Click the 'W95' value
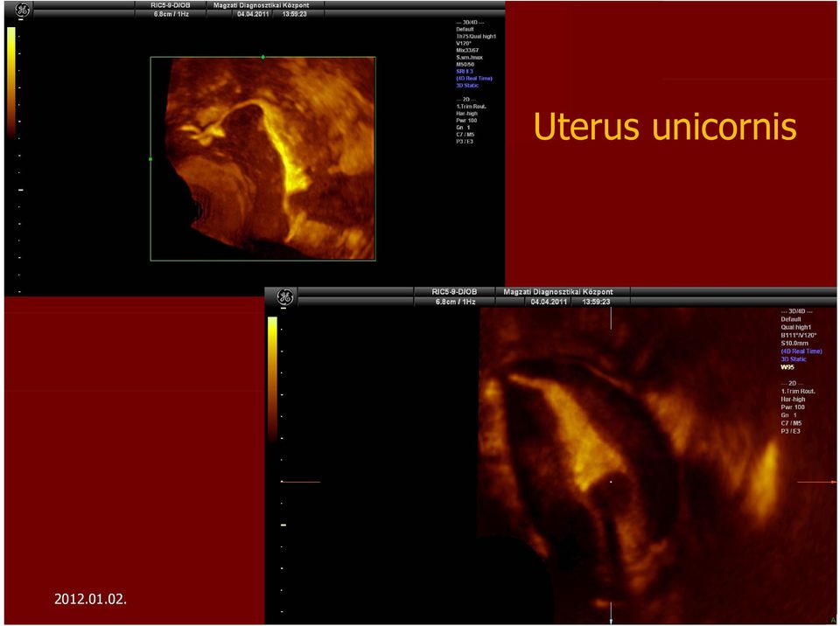The width and height of the screenshot is (840, 626). pos(787,367)
